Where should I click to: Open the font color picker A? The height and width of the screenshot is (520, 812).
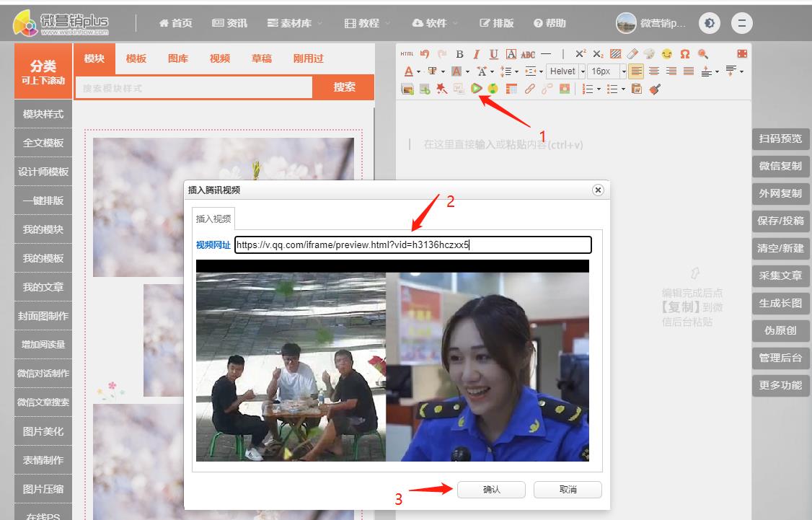[x=409, y=71]
